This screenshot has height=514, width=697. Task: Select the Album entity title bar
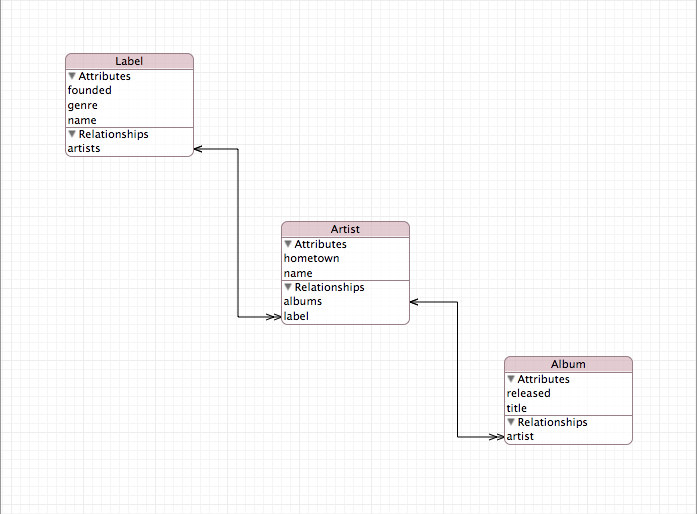pos(569,364)
